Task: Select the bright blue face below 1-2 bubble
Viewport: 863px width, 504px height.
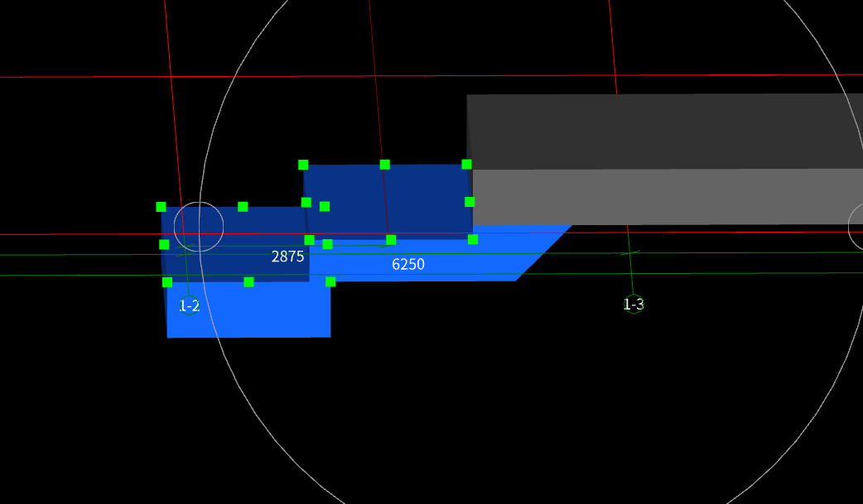Action: [248, 310]
